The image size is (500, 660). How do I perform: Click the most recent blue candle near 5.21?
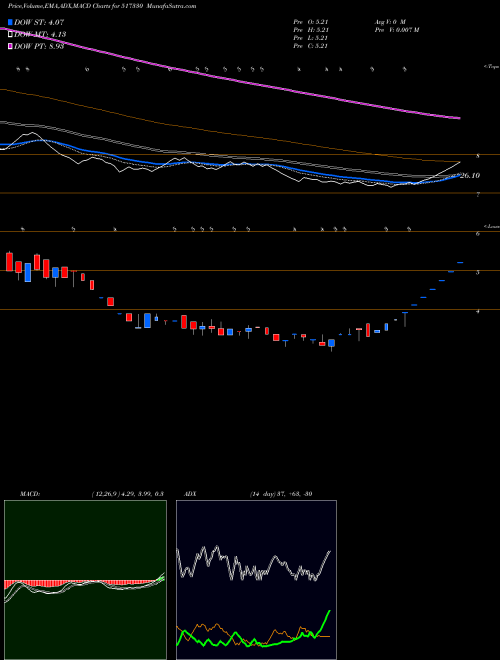460,263
